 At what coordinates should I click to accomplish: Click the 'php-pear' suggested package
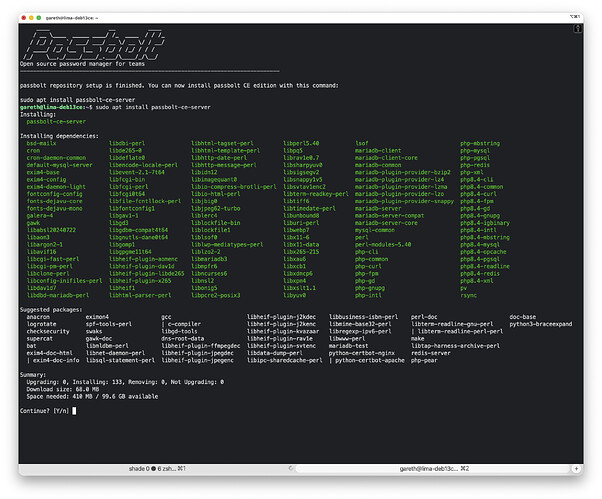[424, 360]
